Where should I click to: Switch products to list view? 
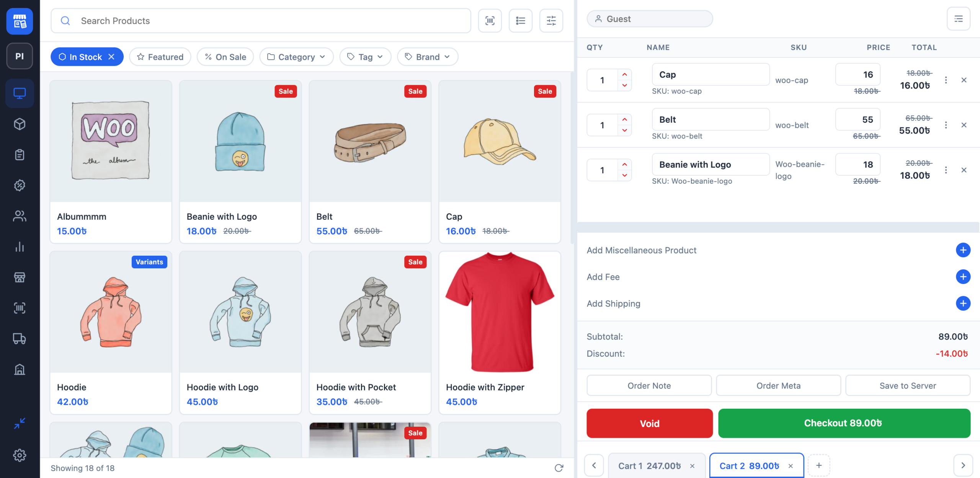tap(520, 21)
